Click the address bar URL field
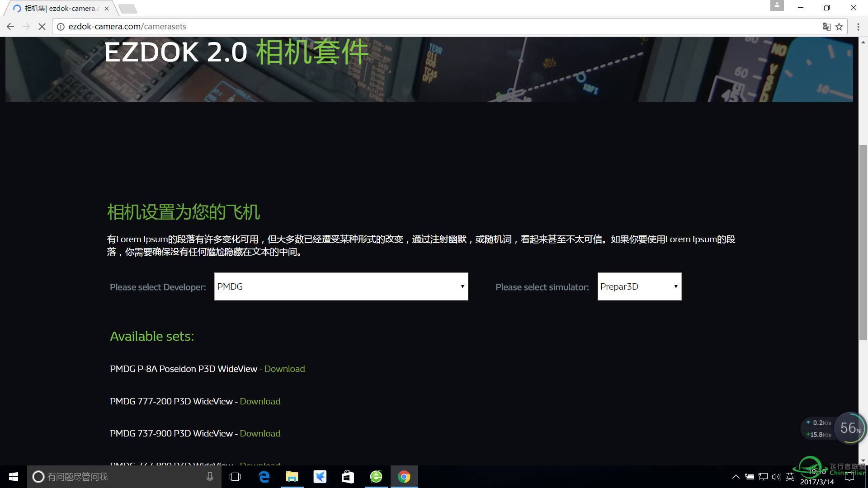Image resolution: width=868 pixels, height=488 pixels. pos(434,27)
